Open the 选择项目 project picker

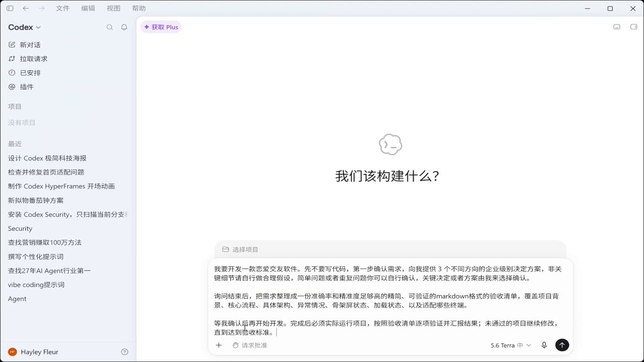tap(240, 249)
